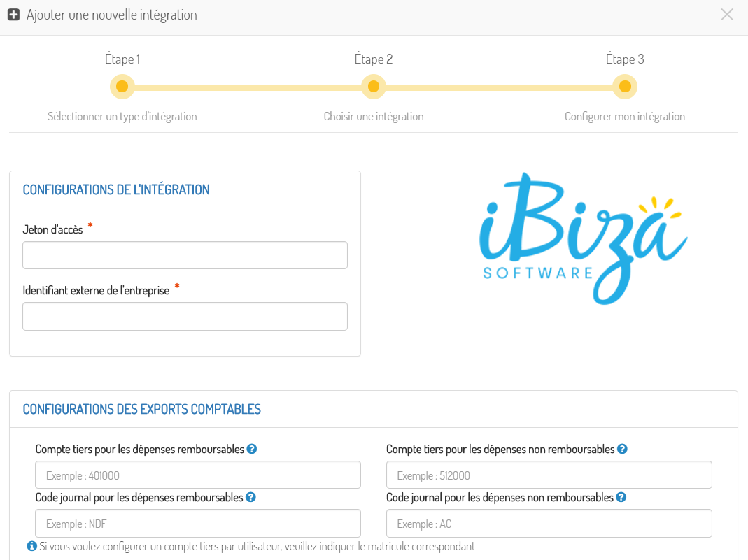Click the plus icon beside the dialog title
Image resolution: width=748 pixels, height=560 pixels.
[x=14, y=15]
